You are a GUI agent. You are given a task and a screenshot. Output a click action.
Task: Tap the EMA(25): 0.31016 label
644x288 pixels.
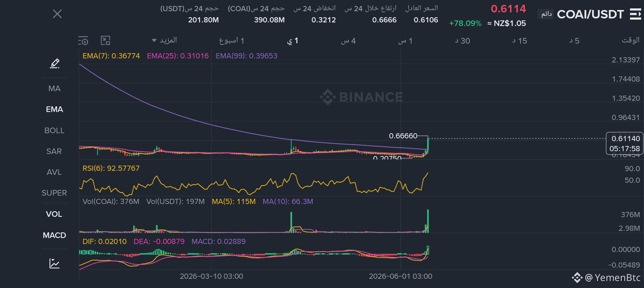tap(178, 56)
